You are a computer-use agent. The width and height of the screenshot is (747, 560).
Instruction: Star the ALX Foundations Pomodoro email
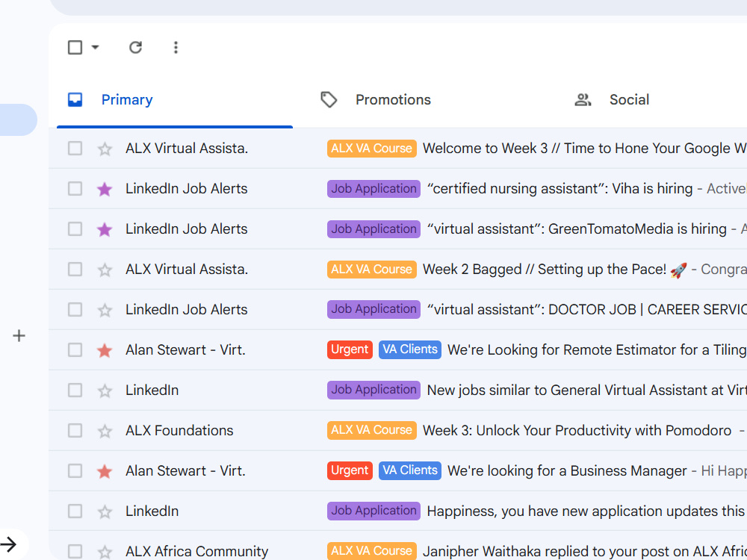point(105,432)
